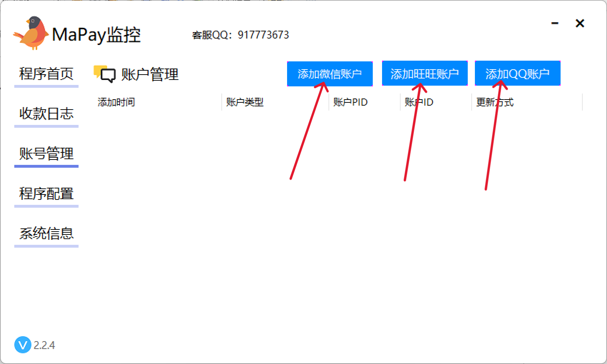Click the 客服QQ number 917773673
The height and width of the screenshot is (364, 607).
[263, 35]
